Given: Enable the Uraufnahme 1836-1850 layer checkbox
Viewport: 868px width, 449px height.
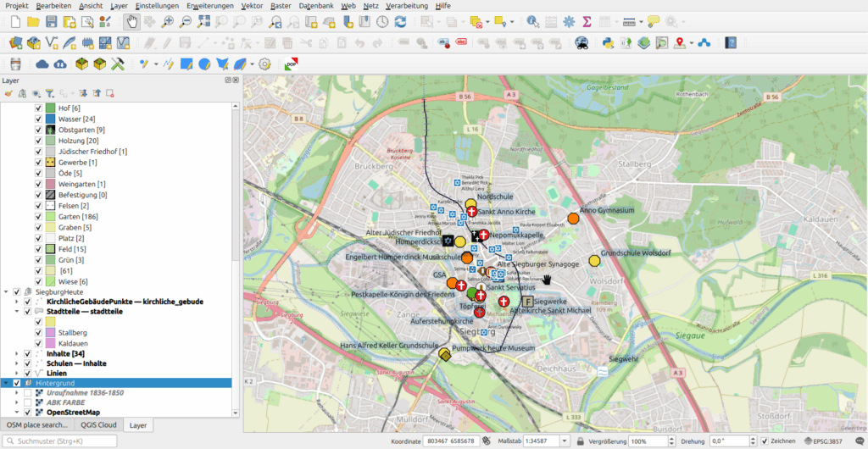Looking at the screenshot, I should tap(28, 394).
